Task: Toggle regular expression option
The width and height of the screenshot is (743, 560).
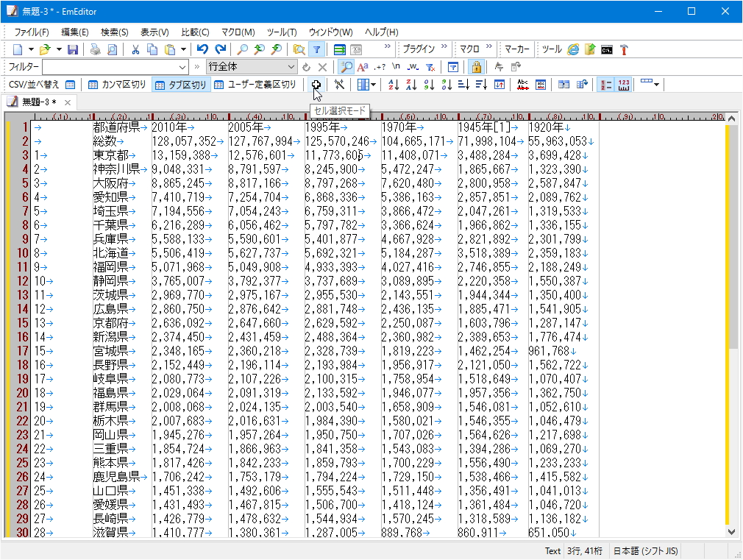Action: coord(380,67)
